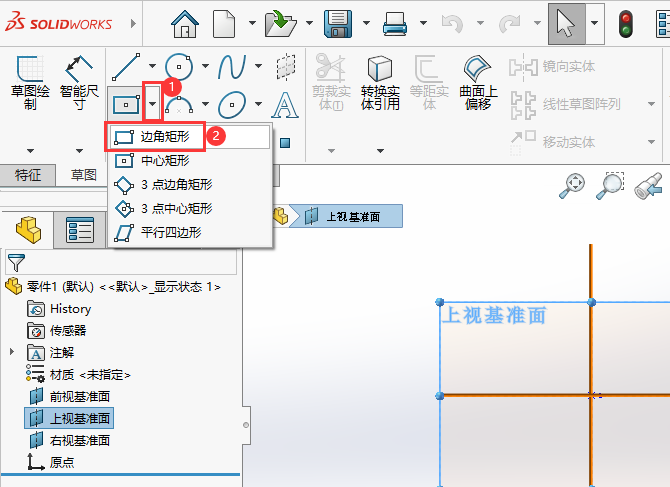The width and height of the screenshot is (670, 487).
Task: Select the Text letter A tool
Action: point(285,105)
